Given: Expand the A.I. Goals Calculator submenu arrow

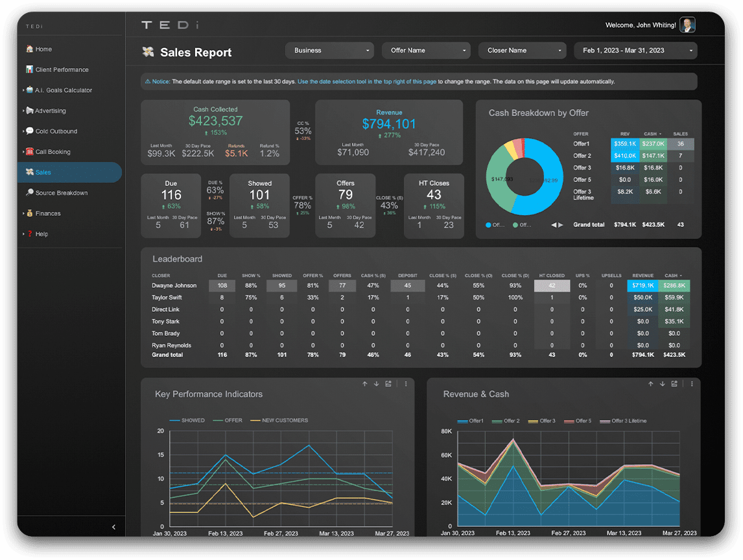Looking at the screenshot, I should coord(23,90).
